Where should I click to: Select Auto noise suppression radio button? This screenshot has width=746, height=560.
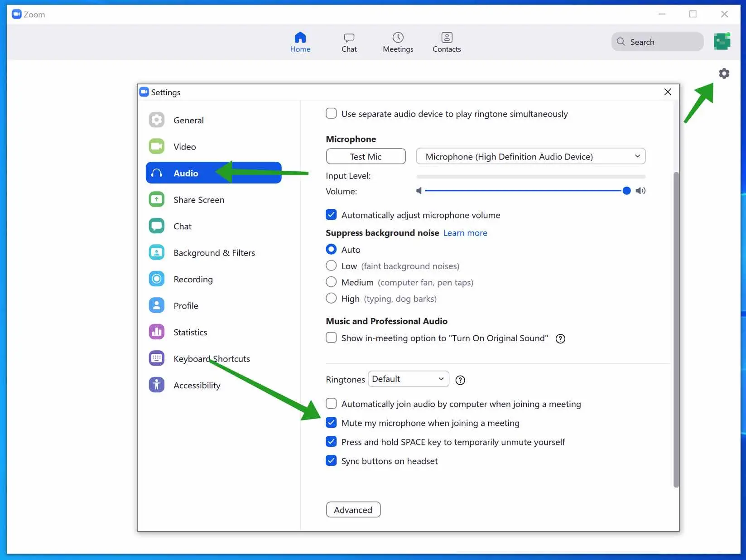tap(331, 249)
